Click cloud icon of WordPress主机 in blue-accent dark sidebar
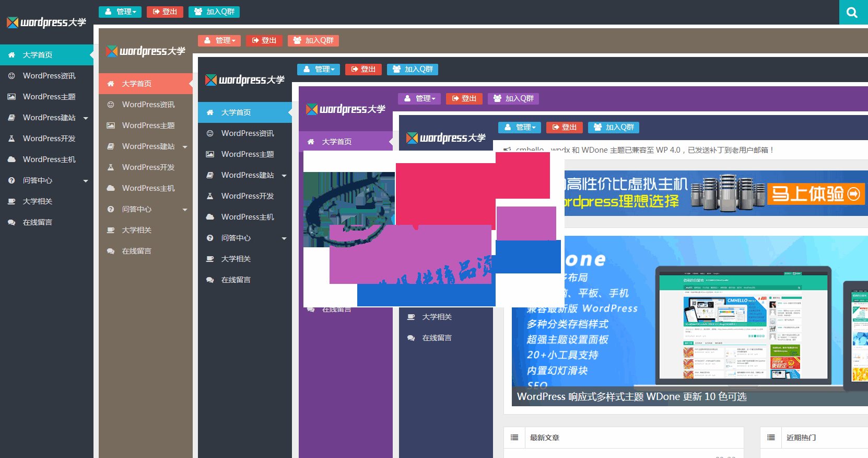The width and height of the screenshot is (868, 458). tap(210, 217)
